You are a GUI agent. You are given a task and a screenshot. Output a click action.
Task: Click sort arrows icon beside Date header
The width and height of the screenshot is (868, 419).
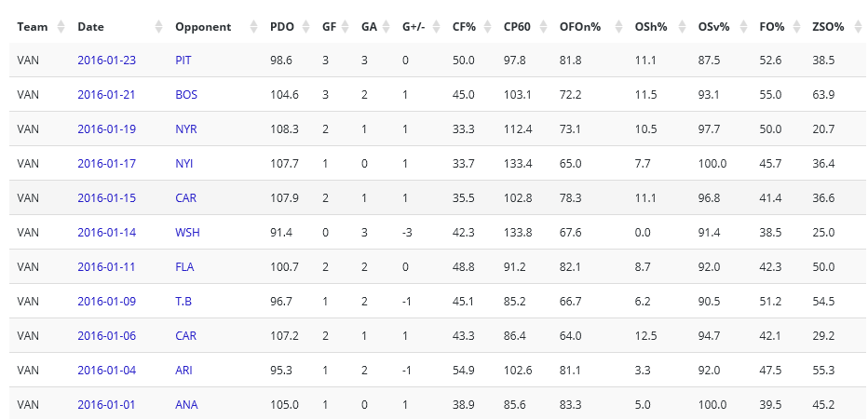(x=158, y=27)
